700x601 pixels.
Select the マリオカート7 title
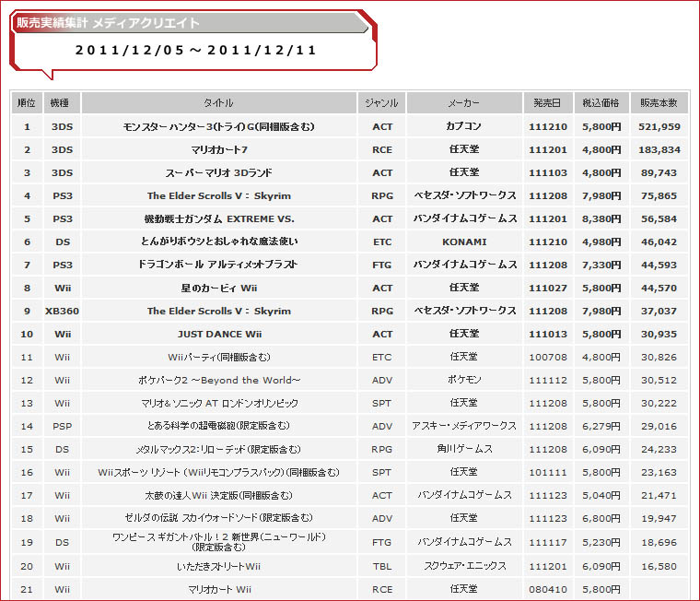click(x=219, y=149)
